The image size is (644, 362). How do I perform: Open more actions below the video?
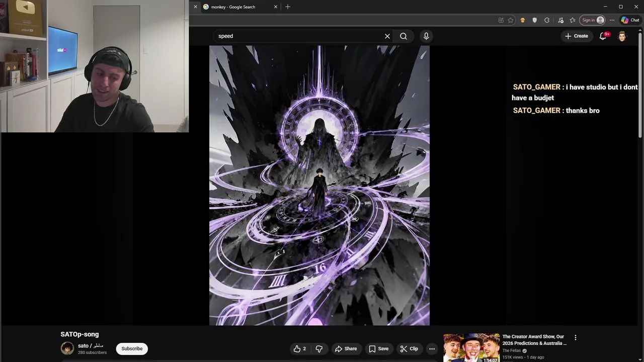tap(432, 349)
